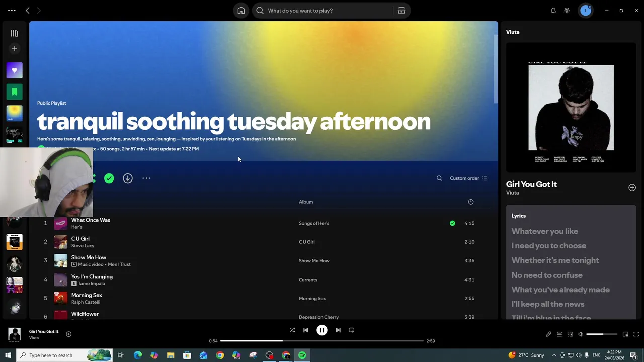The height and width of the screenshot is (362, 644).
Task: Play the track What Once Was
Action: click(x=91, y=220)
